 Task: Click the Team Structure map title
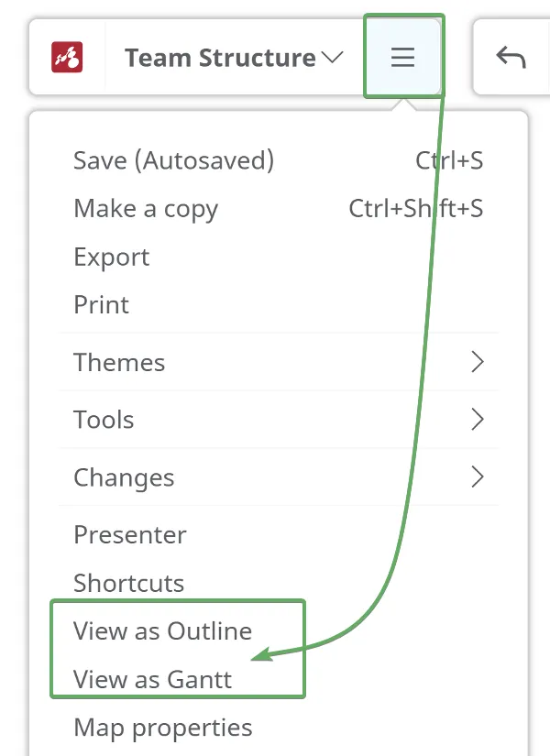click(x=220, y=58)
